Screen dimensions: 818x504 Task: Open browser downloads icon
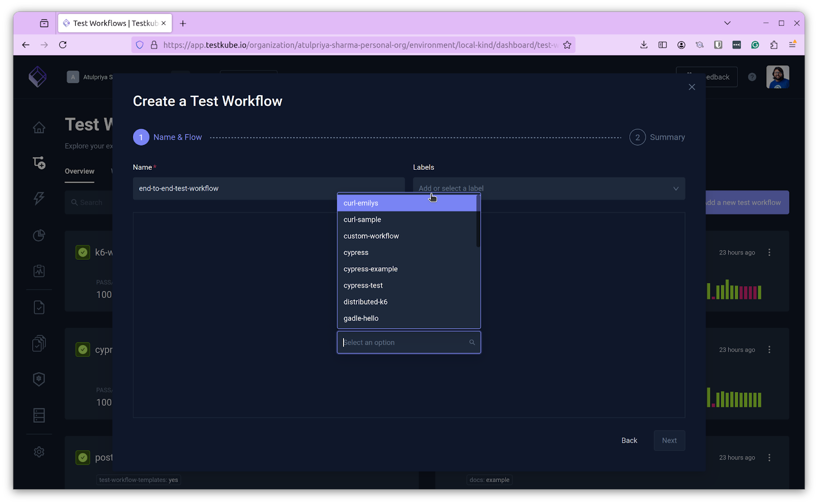(x=644, y=45)
